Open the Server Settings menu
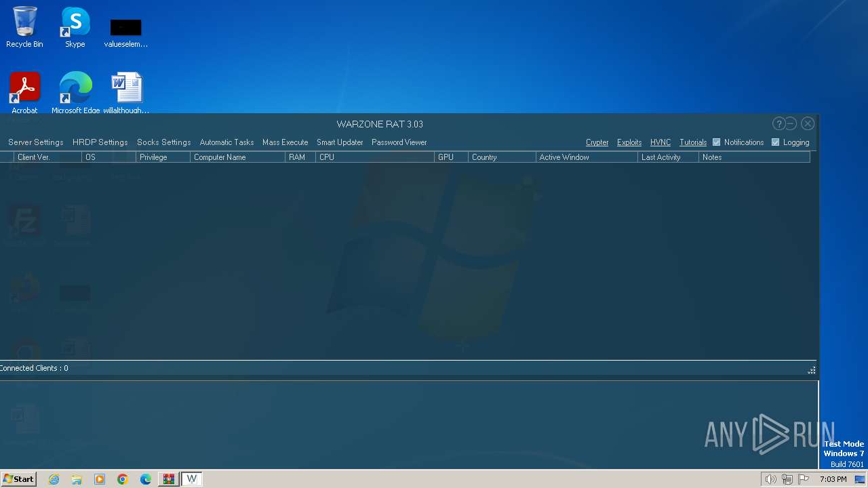This screenshot has height=488, width=868. click(36, 142)
